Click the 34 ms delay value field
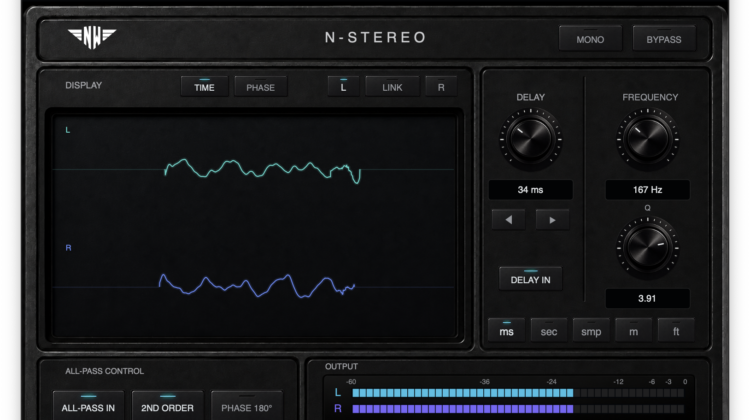 (530, 190)
